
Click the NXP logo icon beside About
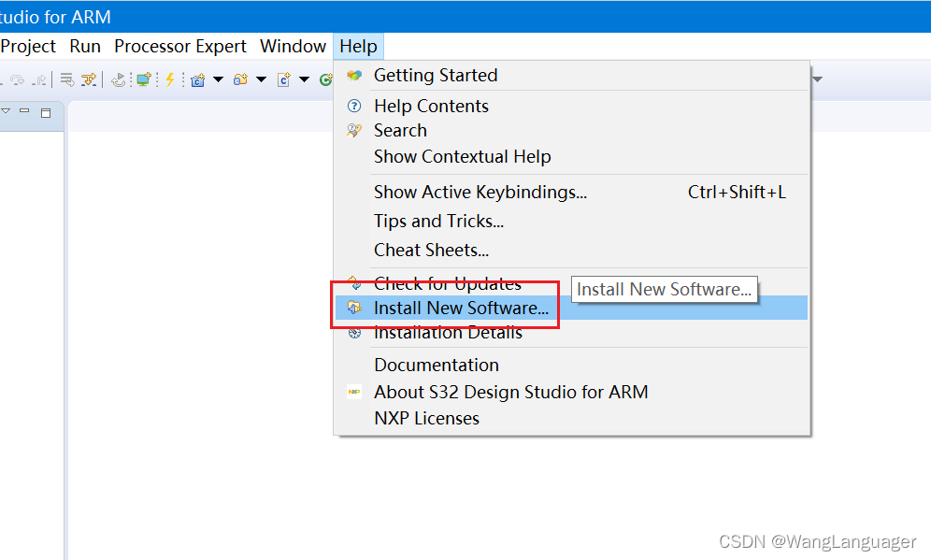click(354, 392)
